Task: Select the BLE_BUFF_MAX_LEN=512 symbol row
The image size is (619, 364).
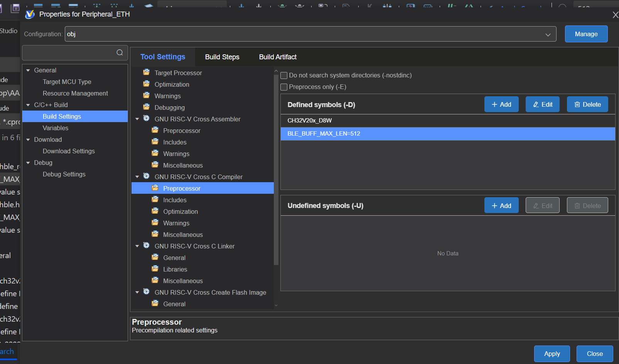Action: point(448,134)
